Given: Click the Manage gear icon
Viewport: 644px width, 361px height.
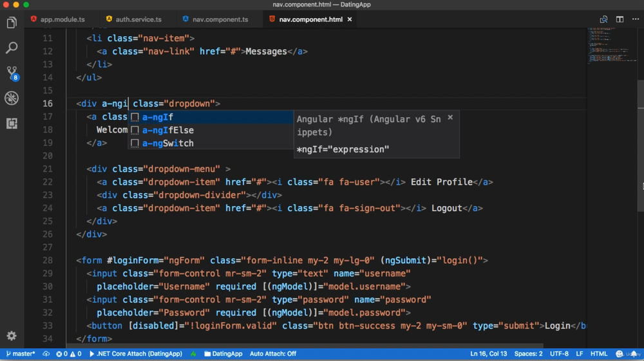Looking at the screenshot, I should (12, 336).
